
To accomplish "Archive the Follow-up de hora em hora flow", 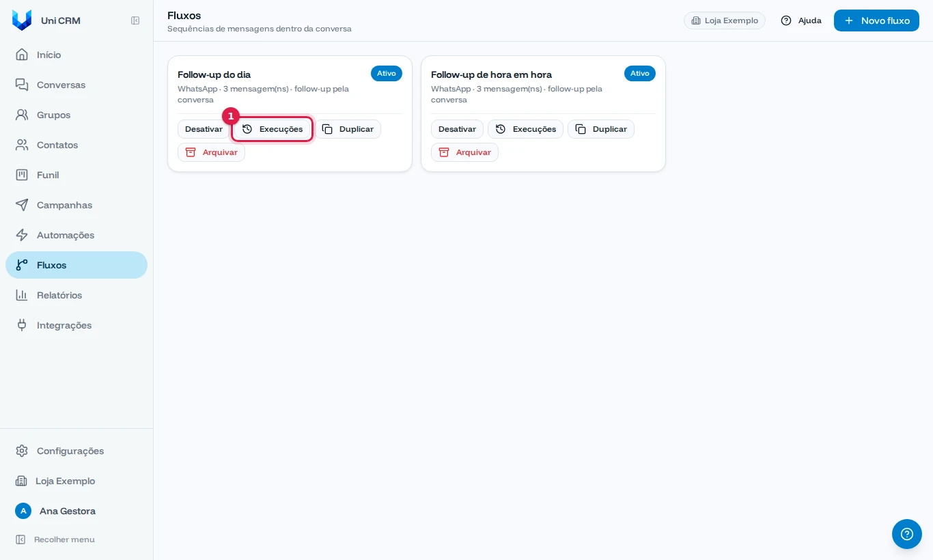I will click(x=464, y=152).
